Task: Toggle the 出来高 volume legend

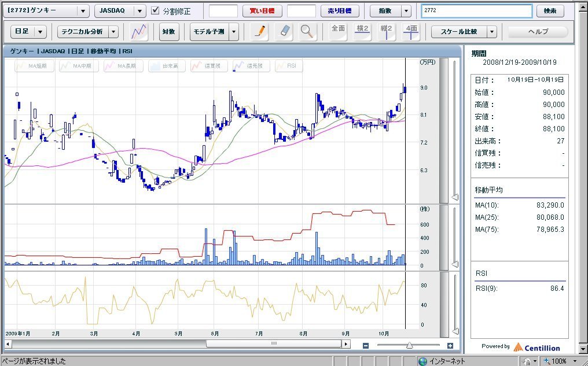Action: pos(167,66)
